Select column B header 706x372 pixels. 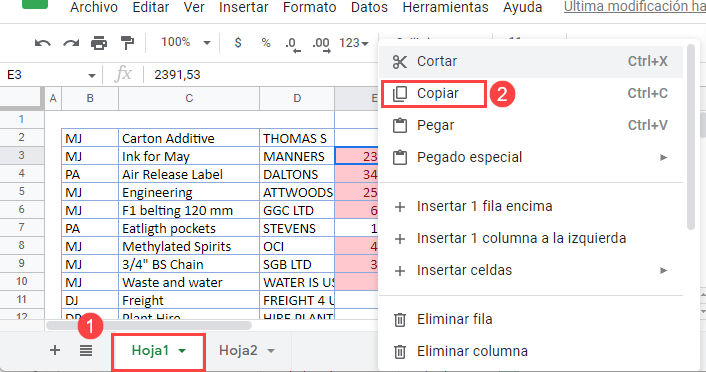pyautogui.click(x=90, y=98)
